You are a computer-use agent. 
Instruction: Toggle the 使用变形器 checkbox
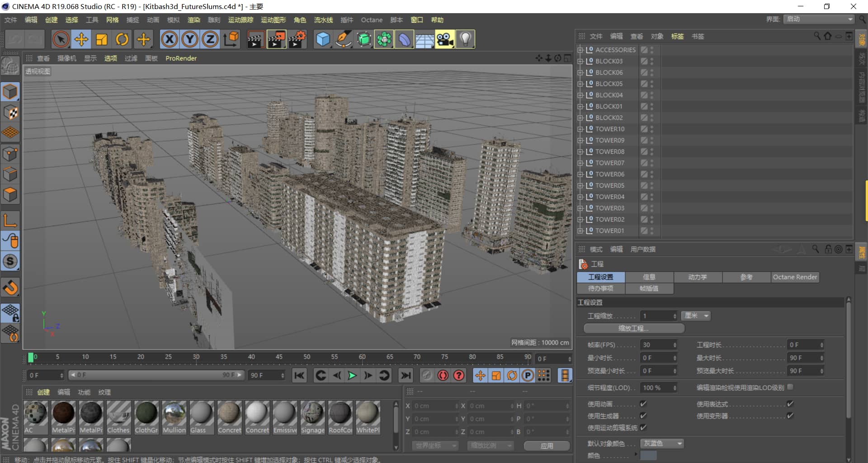click(790, 416)
